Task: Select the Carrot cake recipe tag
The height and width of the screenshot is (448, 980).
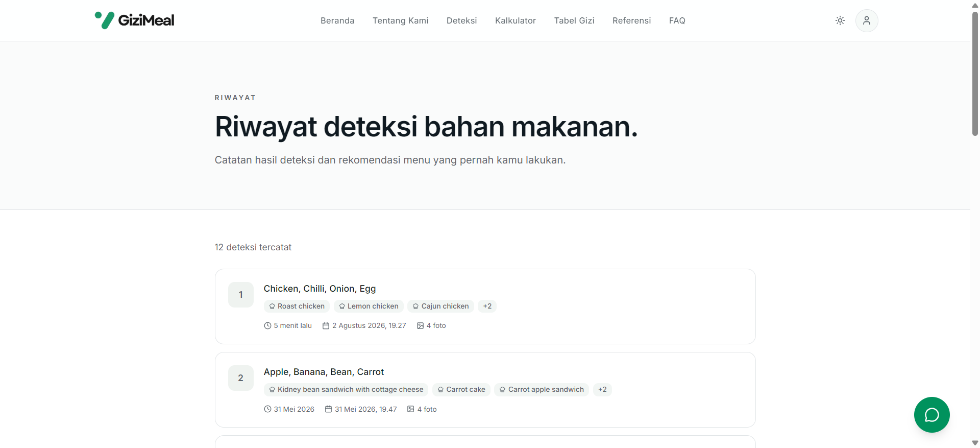Action: [461, 389]
